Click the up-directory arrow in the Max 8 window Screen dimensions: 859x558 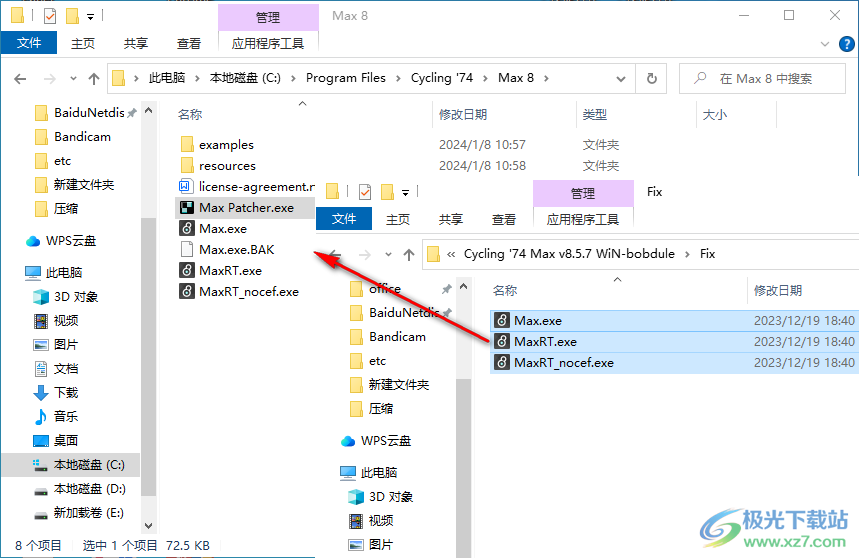pos(94,78)
